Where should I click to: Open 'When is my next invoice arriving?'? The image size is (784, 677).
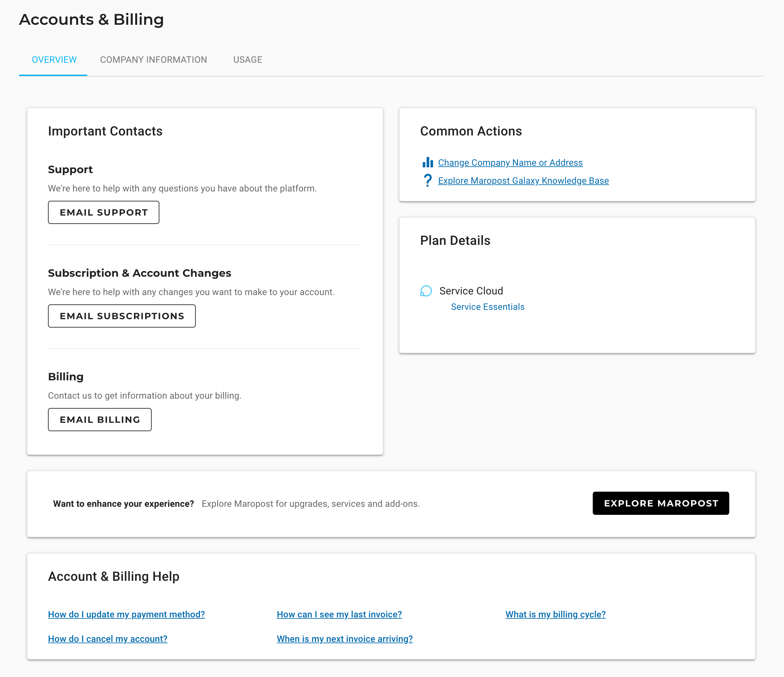click(x=344, y=639)
